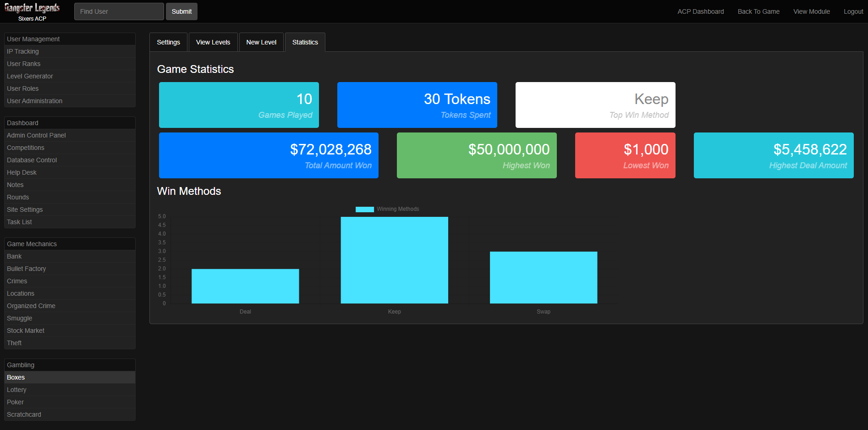This screenshot has height=430, width=868.
Task: Select Level Generator from sidebar
Action: [30, 76]
